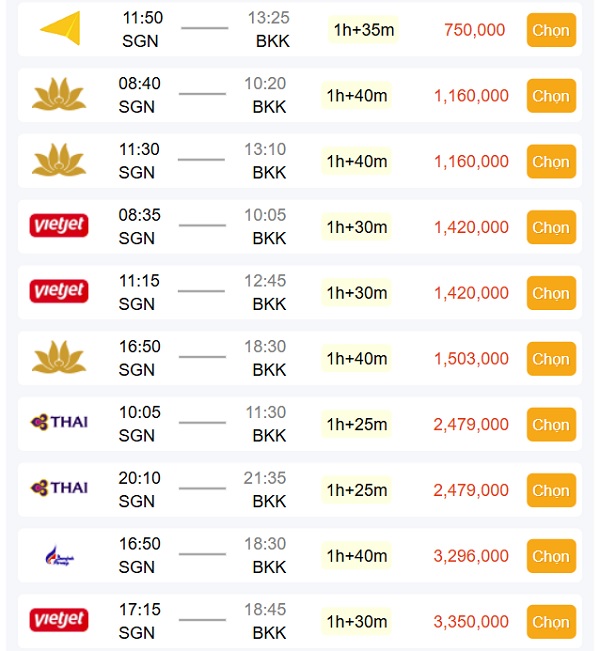Viewport: 600px width, 651px height.
Task: Click the Vietjet logo on the 17:15 flight
Action: point(59,620)
